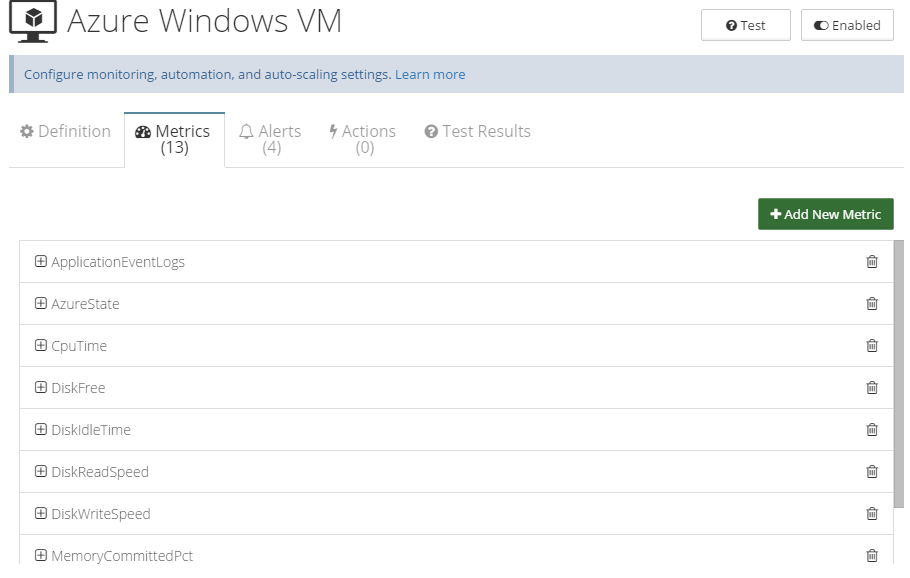This screenshot has width=910, height=578.
Task: Click the CpuTime label text
Action: (x=79, y=346)
